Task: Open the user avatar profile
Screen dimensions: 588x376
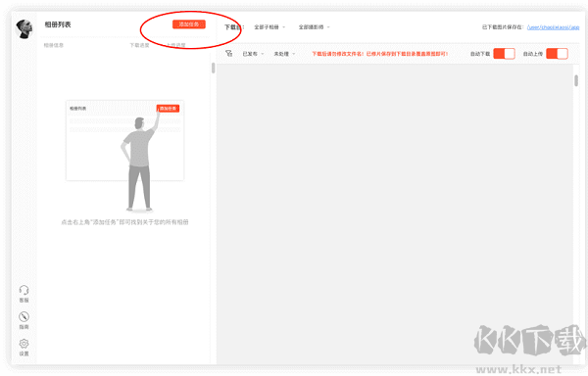Action: [24, 28]
